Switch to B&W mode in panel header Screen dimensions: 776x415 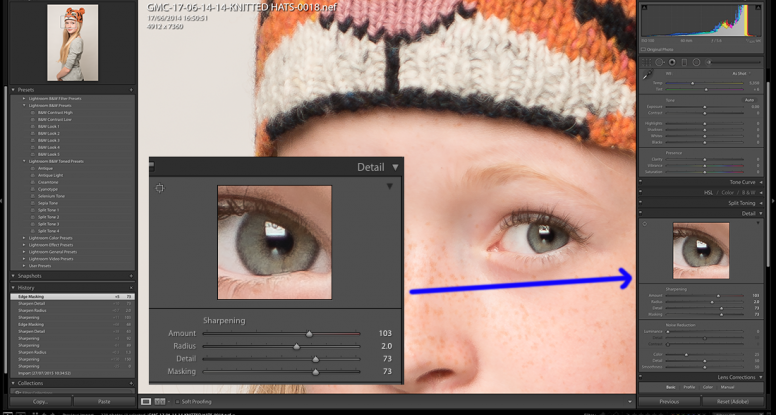point(748,192)
